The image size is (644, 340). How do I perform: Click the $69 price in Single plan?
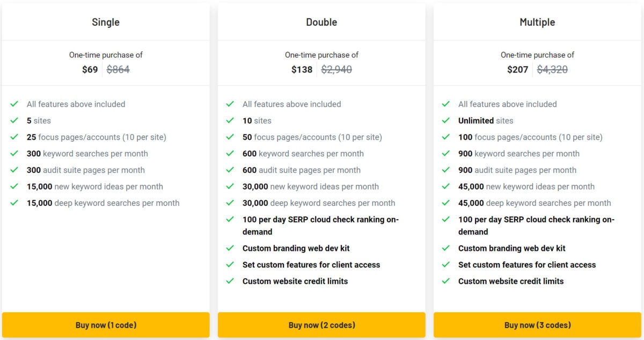[x=90, y=69]
